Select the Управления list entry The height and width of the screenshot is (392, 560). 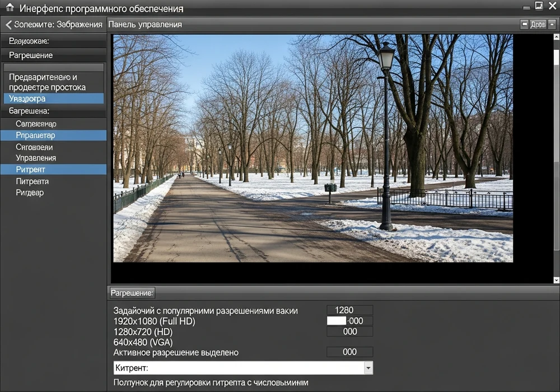point(54,158)
